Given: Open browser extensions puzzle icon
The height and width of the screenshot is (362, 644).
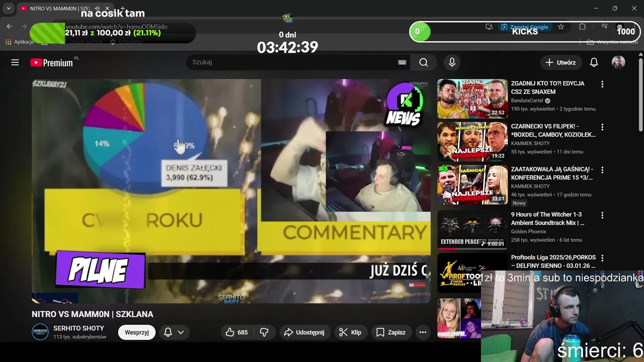Looking at the screenshot, I should (x=582, y=27).
